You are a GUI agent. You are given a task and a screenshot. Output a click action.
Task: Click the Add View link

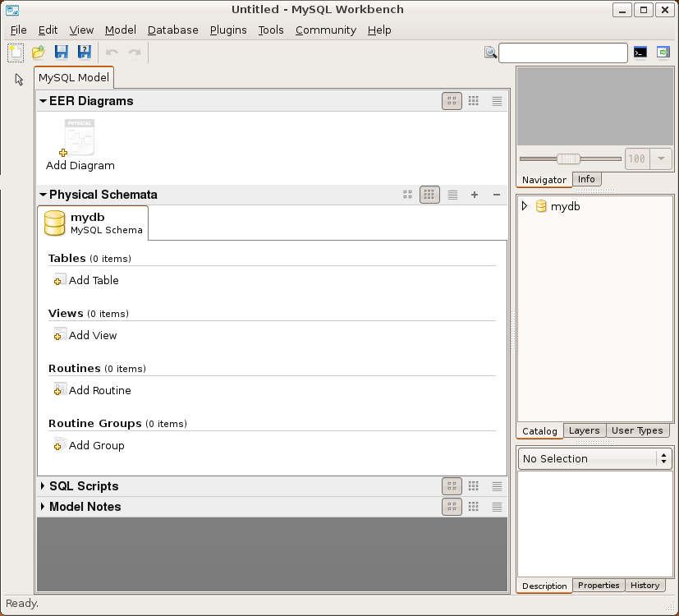click(x=92, y=335)
